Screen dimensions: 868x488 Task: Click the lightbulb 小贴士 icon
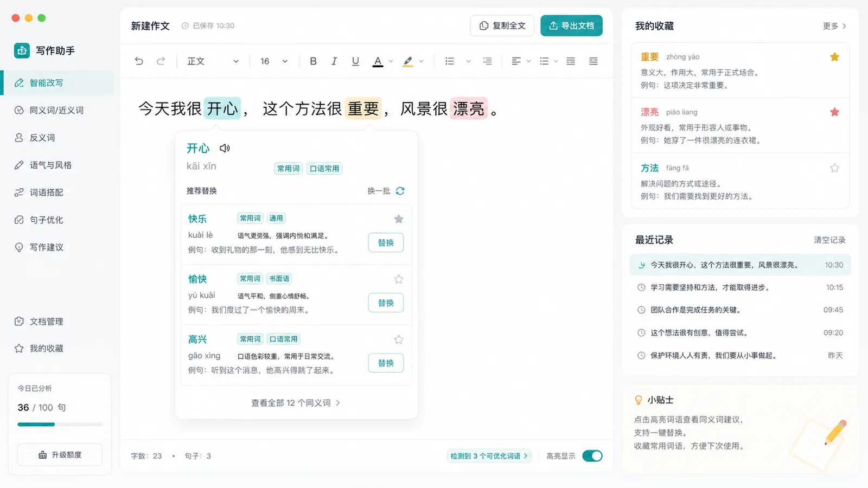(x=639, y=400)
